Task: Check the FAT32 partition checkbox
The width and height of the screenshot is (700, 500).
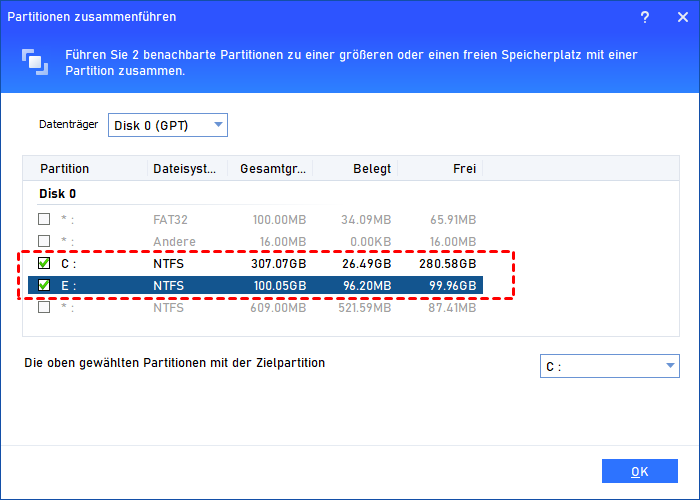Action: (x=44, y=219)
